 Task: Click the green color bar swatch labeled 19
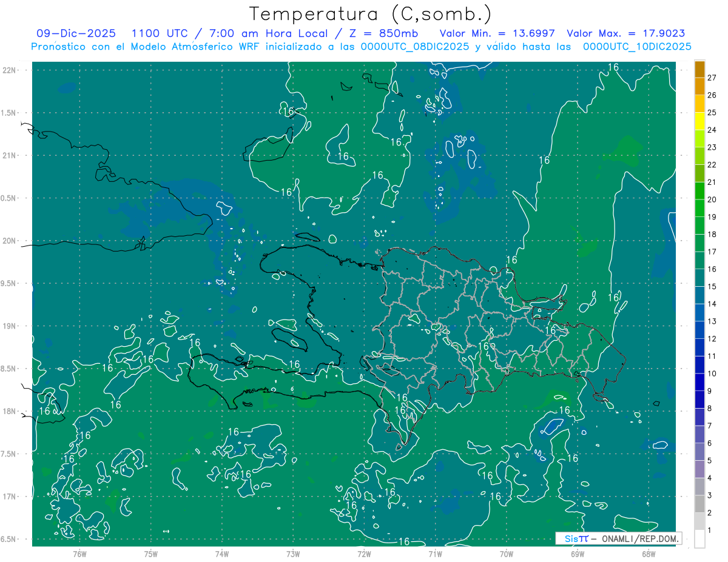coord(699,209)
